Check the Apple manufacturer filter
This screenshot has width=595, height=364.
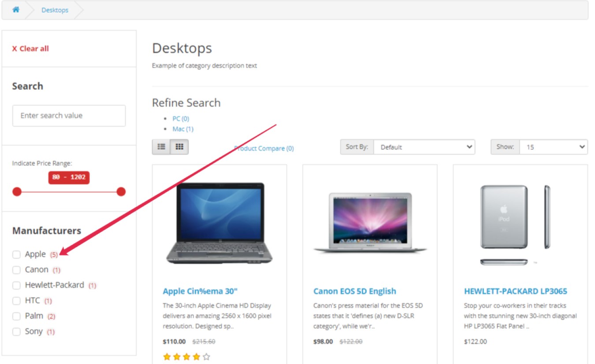click(16, 254)
